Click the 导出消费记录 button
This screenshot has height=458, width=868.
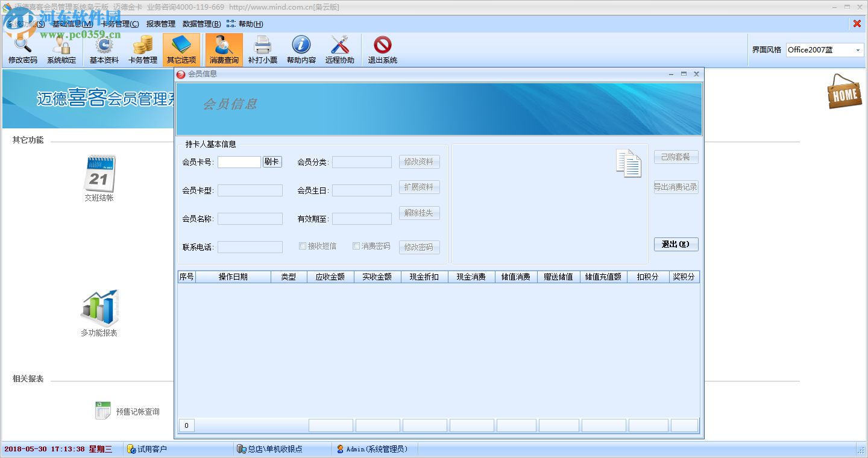pyautogui.click(x=676, y=187)
